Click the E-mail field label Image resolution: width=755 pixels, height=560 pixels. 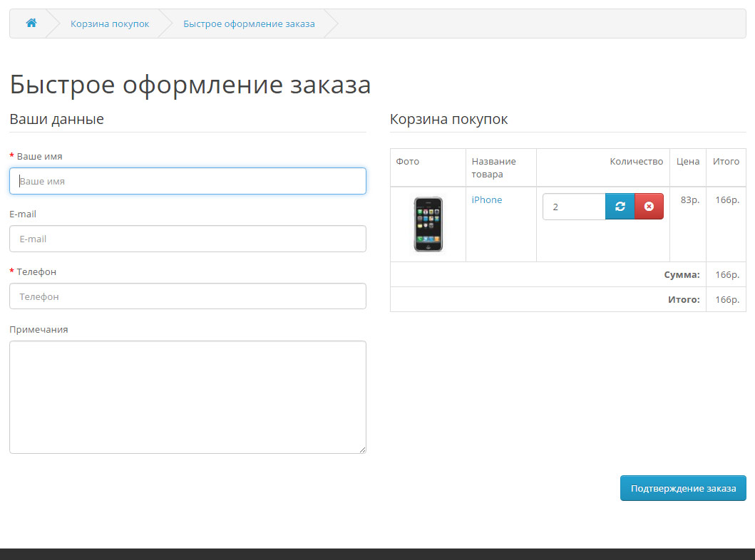pos(23,214)
